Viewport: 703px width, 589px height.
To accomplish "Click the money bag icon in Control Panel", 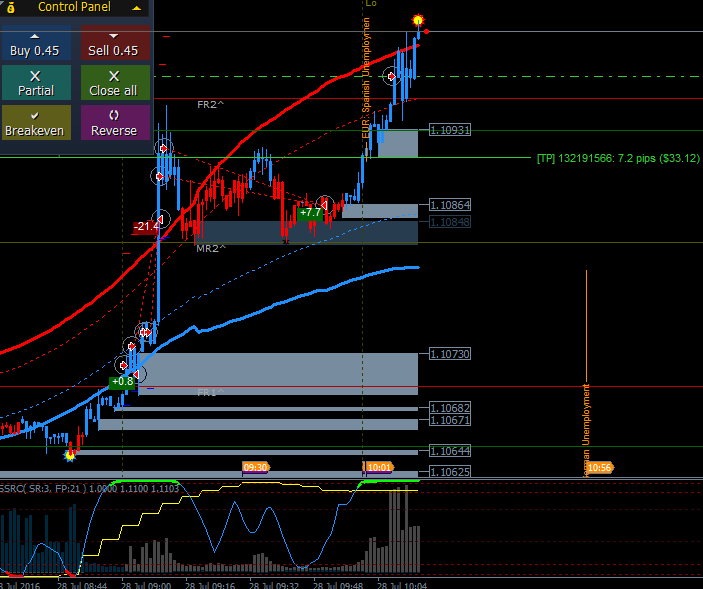I will 11,8.
